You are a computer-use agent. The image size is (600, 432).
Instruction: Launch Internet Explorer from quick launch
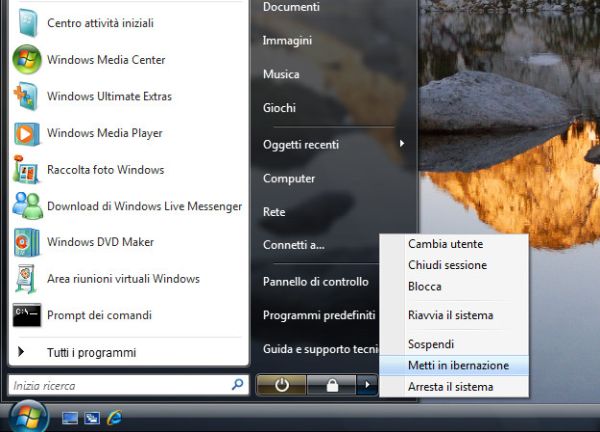click(114, 417)
